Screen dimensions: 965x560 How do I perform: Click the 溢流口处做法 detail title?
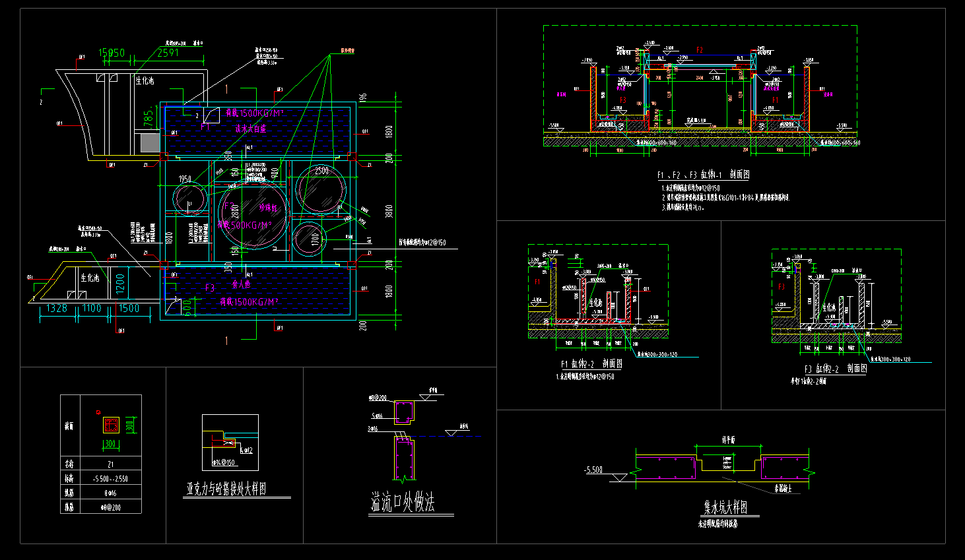402,503
